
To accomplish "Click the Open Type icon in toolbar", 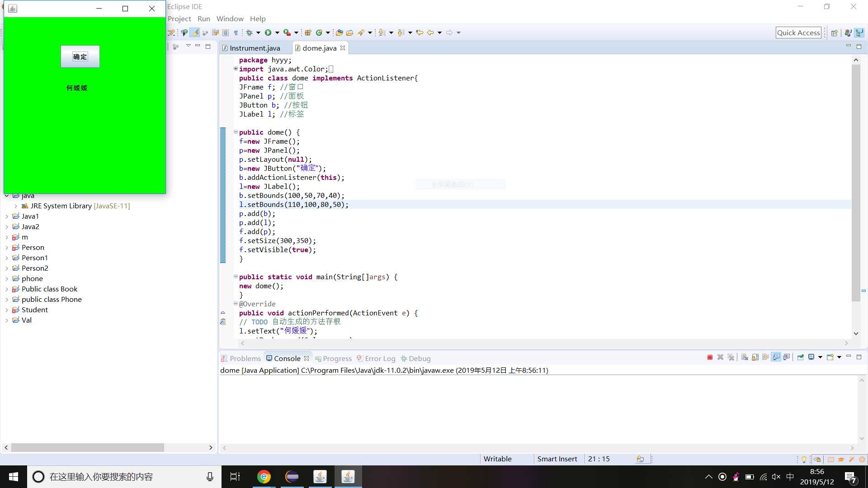I will click(339, 33).
